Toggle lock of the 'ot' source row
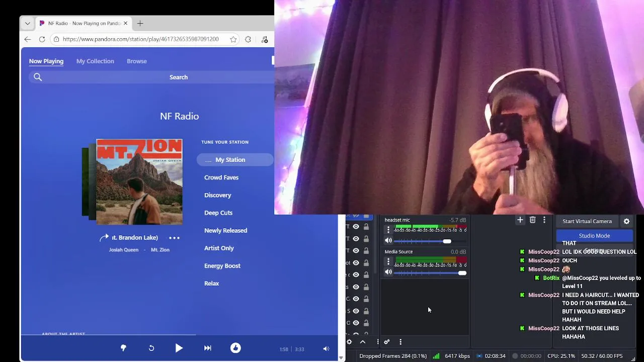The width and height of the screenshot is (644, 362). click(x=366, y=263)
